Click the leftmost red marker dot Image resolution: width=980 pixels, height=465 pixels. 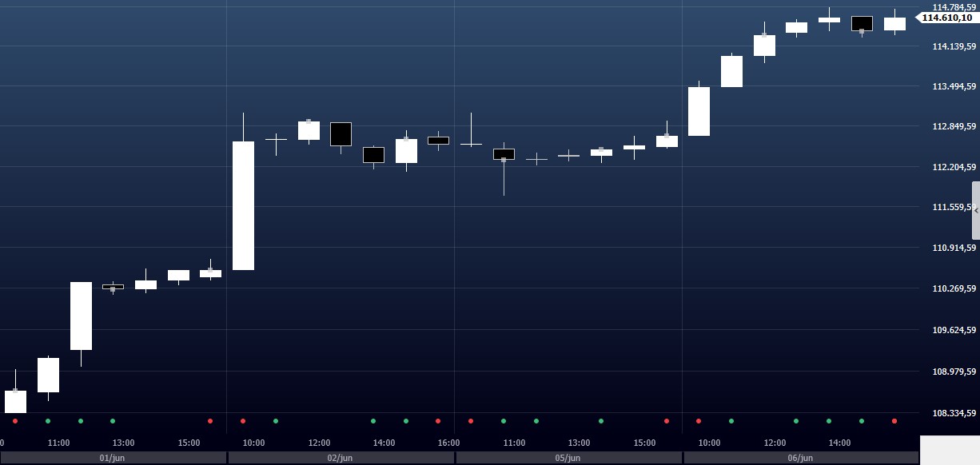click(x=15, y=421)
